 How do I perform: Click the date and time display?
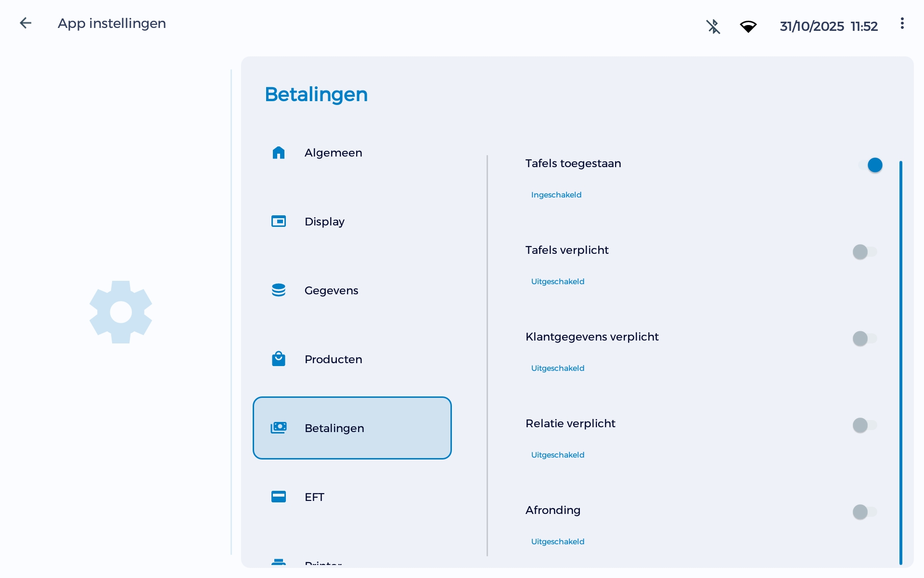coord(829,26)
